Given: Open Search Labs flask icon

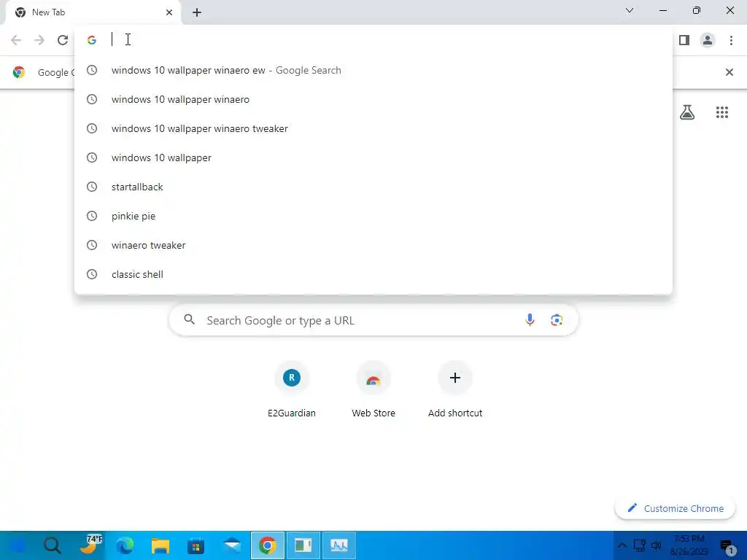Looking at the screenshot, I should pos(687,112).
